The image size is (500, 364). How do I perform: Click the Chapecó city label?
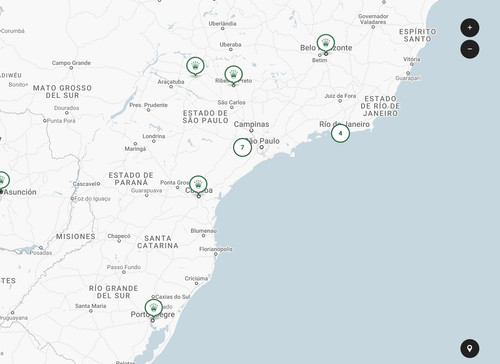[x=119, y=236]
